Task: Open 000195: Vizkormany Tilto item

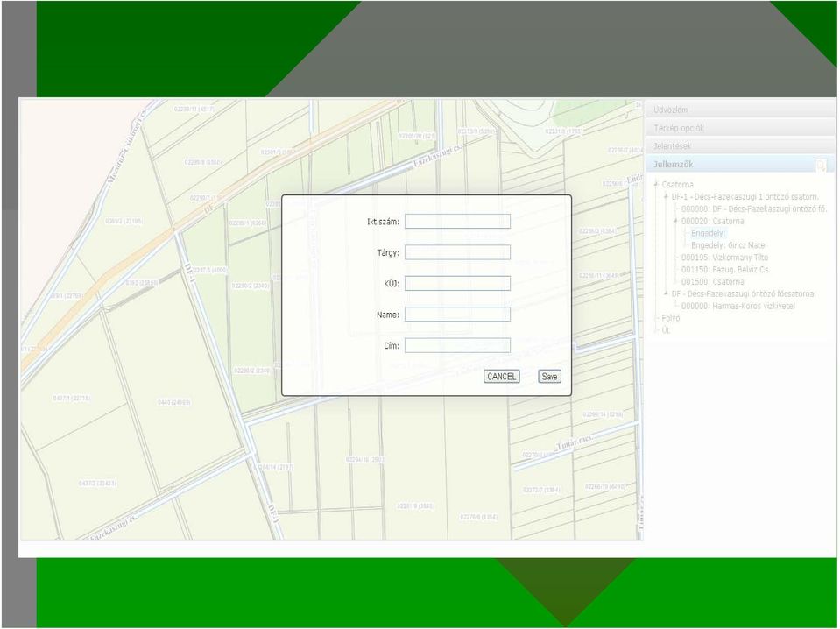Action: (724, 258)
